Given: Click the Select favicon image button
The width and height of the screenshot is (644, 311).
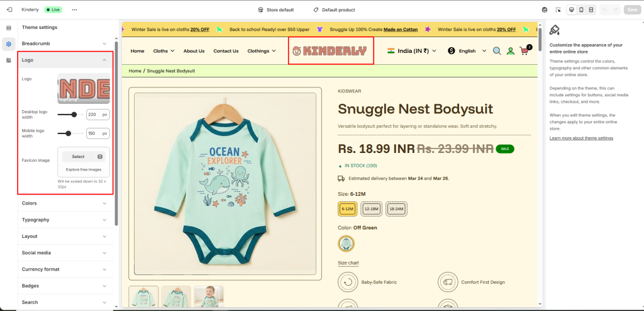Looking at the screenshot, I should [78, 157].
